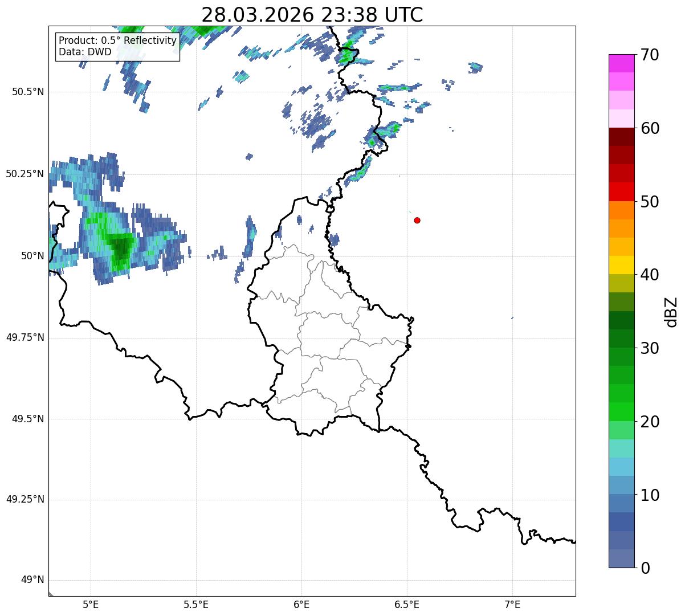Click the 49°N latitude label
The height and width of the screenshot is (616, 685).
click(x=32, y=580)
